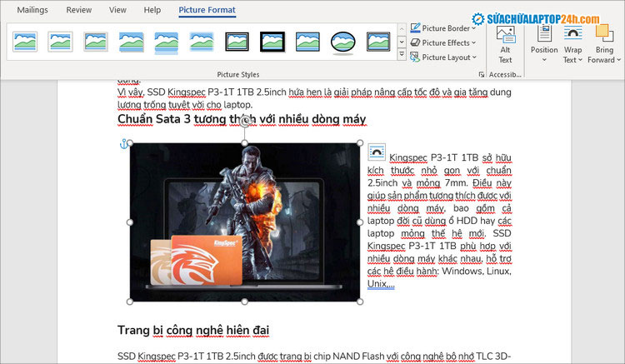This screenshot has width=625, height=364.
Task: Open the Help tab
Action: point(152,10)
